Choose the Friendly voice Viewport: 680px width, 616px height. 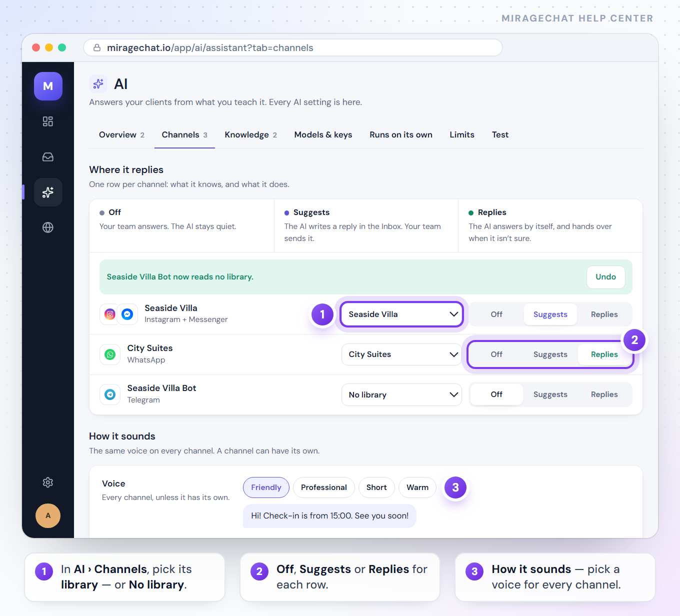[266, 487]
